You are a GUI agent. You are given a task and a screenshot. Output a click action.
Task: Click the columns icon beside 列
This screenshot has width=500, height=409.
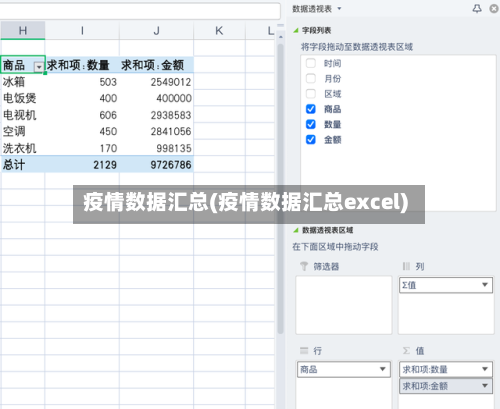coord(406,266)
